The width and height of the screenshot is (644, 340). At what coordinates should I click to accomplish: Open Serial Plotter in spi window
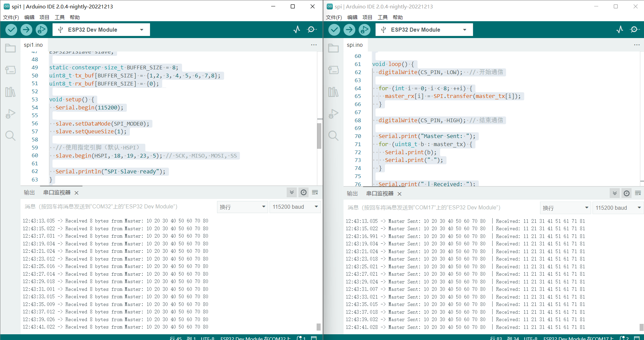(619, 30)
